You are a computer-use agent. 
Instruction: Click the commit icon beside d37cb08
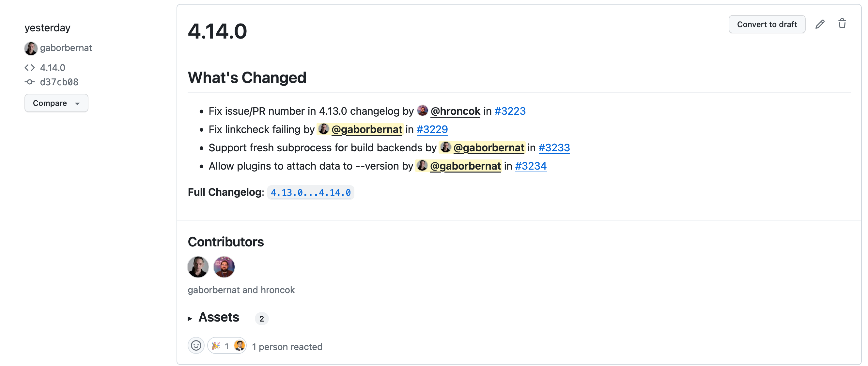coord(30,82)
